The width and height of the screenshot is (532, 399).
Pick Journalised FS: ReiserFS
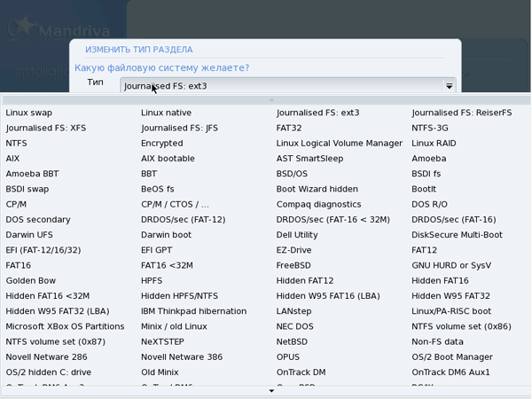click(x=461, y=113)
